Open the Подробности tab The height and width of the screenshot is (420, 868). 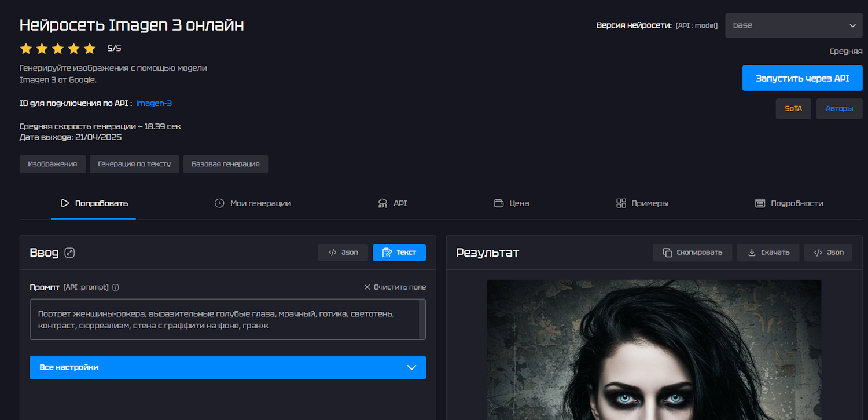click(x=789, y=203)
